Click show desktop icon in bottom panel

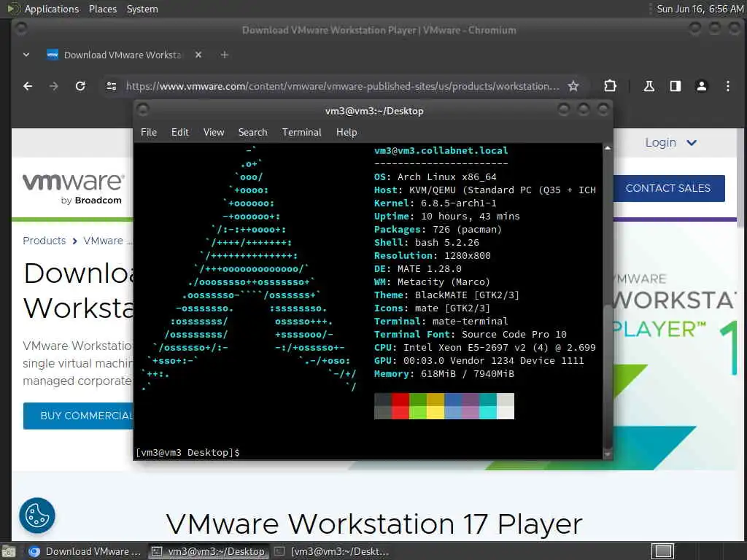[x=9, y=552]
